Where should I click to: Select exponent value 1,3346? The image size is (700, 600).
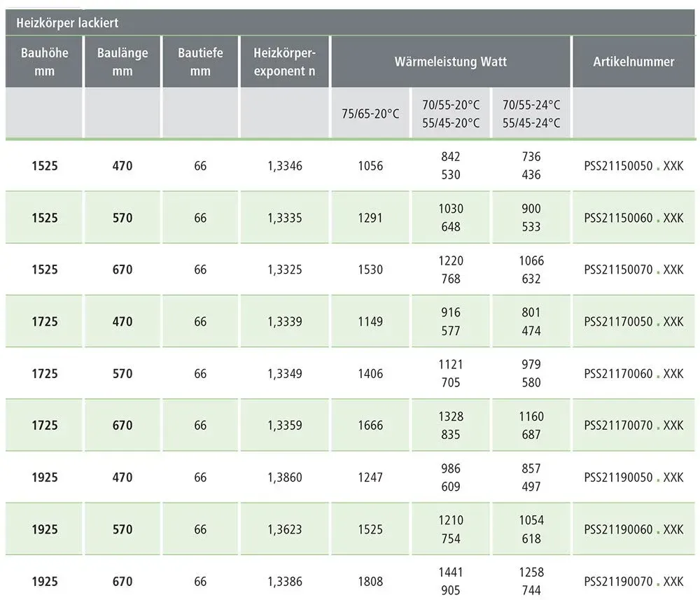(x=285, y=166)
